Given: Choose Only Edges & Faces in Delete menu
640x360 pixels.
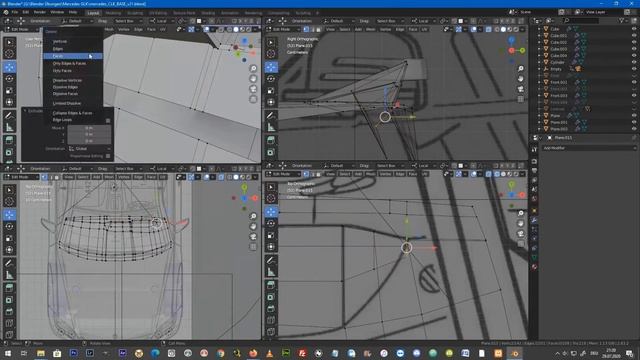Looking at the screenshot, I should coord(73,63).
